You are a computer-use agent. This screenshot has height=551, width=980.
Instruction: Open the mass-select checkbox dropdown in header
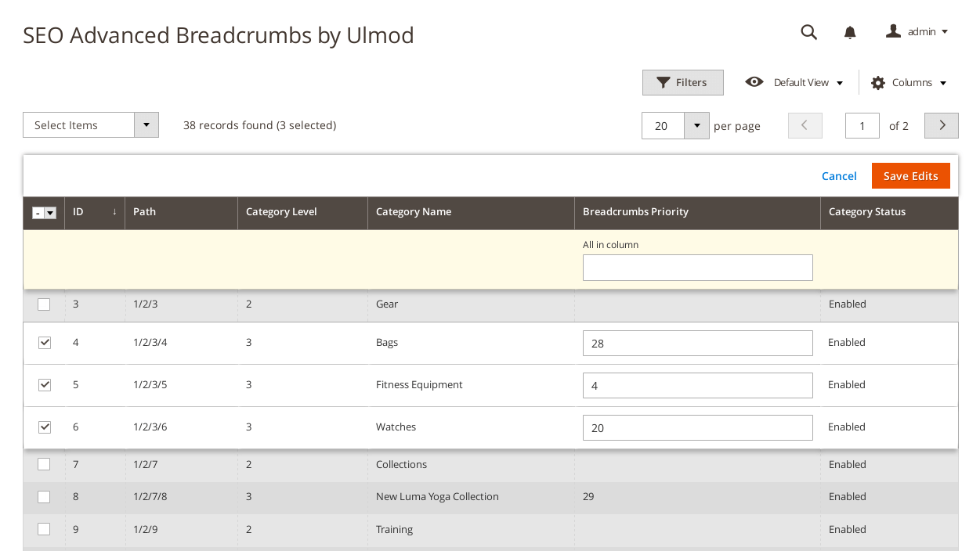tap(50, 213)
